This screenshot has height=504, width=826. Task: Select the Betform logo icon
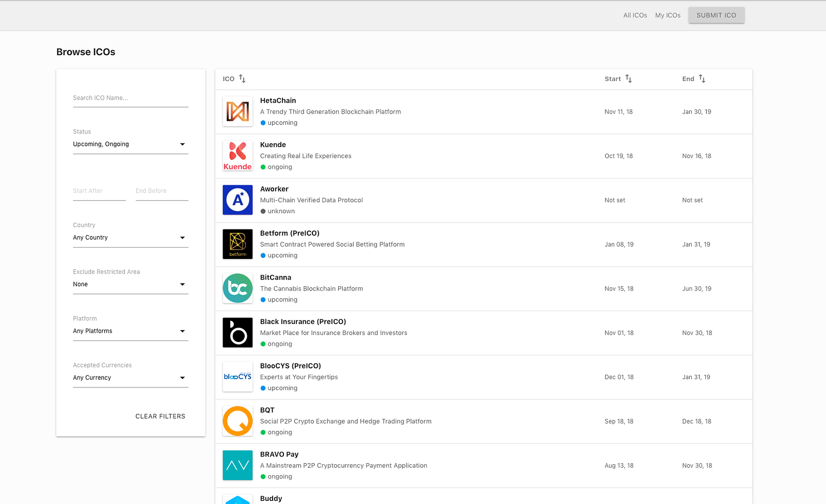[x=237, y=244]
